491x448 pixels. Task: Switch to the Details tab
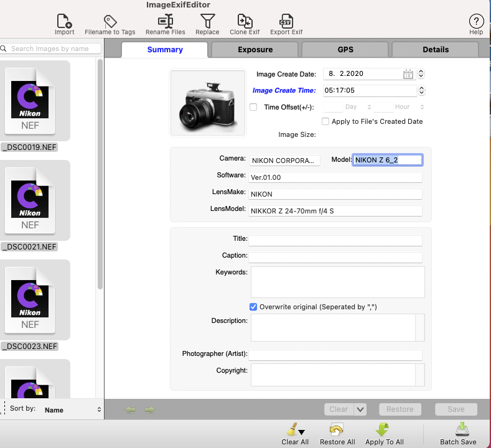[435, 49]
